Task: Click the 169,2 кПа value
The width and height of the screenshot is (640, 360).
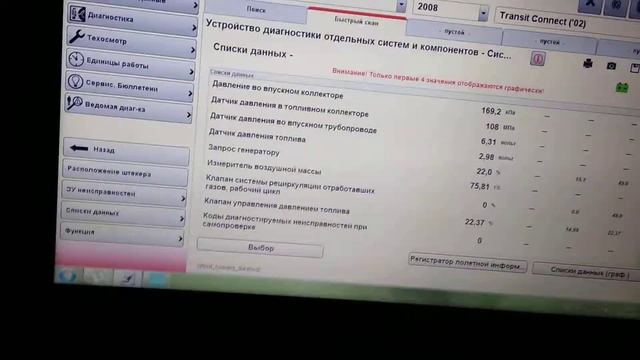Action: (x=498, y=111)
